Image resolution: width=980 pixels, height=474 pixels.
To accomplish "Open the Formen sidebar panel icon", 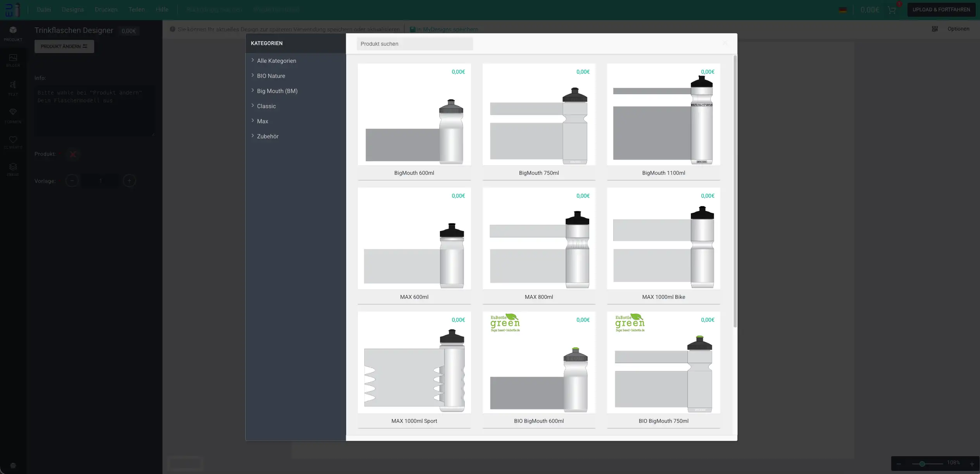I will coord(13,115).
